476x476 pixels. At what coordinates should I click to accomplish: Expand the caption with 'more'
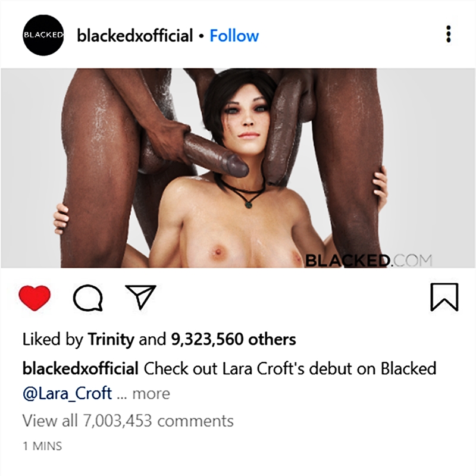pyautogui.click(x=151, y=394)
